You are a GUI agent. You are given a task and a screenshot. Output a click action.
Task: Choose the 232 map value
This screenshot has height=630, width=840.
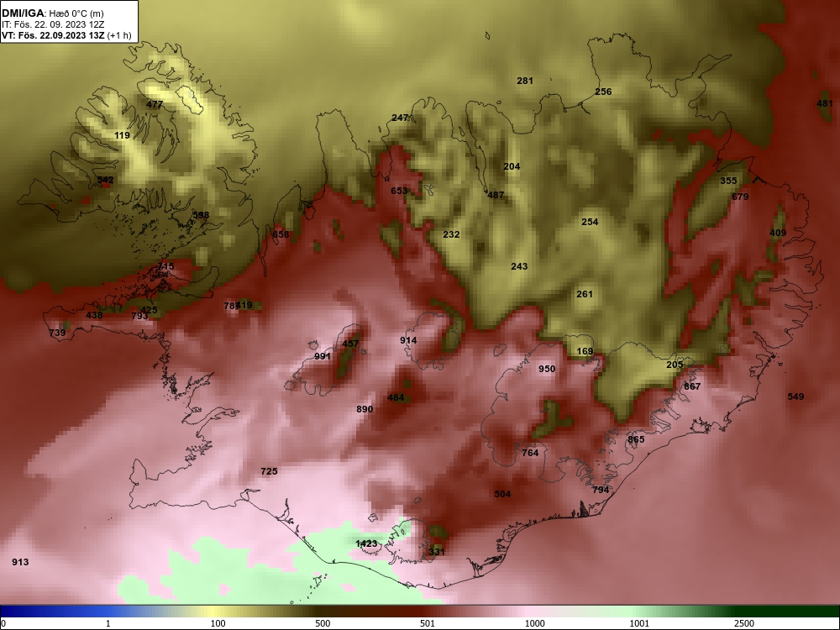coord(451,234)
